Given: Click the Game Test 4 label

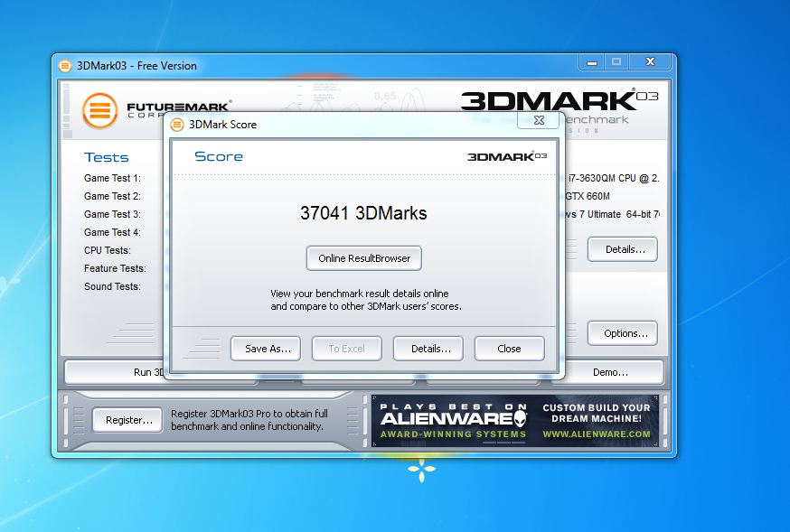Looking at the screenshot, I should pos(112,232).
